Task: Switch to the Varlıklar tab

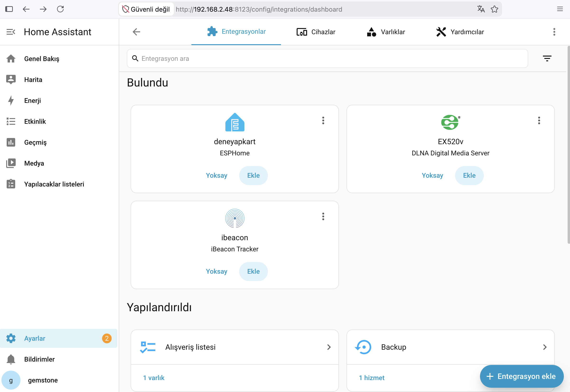Action: click(x=386, y=32)
